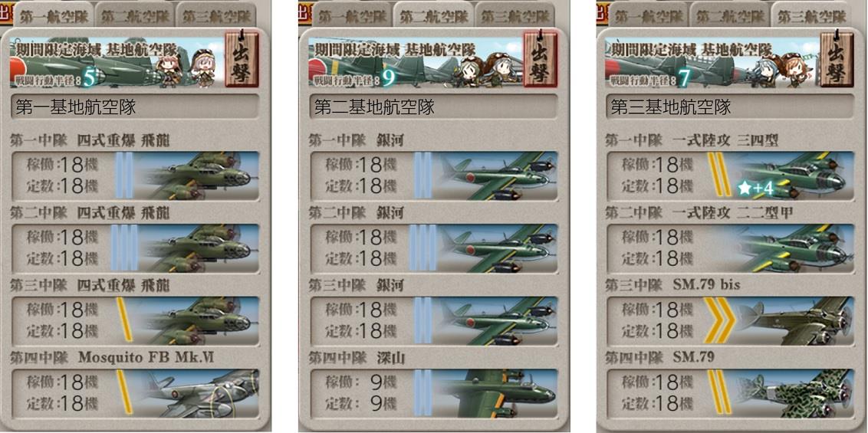Click the third squadron 銀河 aircraft slot
The image size is (868, 433).
(434, 321)
